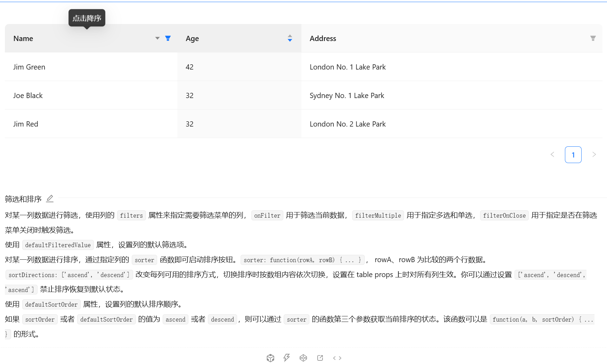Select the Joe Black cell
The image size is (607, 364).
(91, 95)
